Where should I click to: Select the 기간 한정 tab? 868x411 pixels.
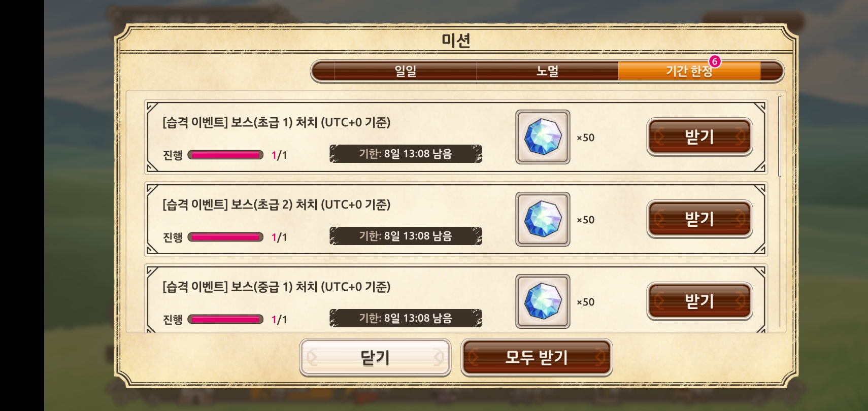(689, 71)
